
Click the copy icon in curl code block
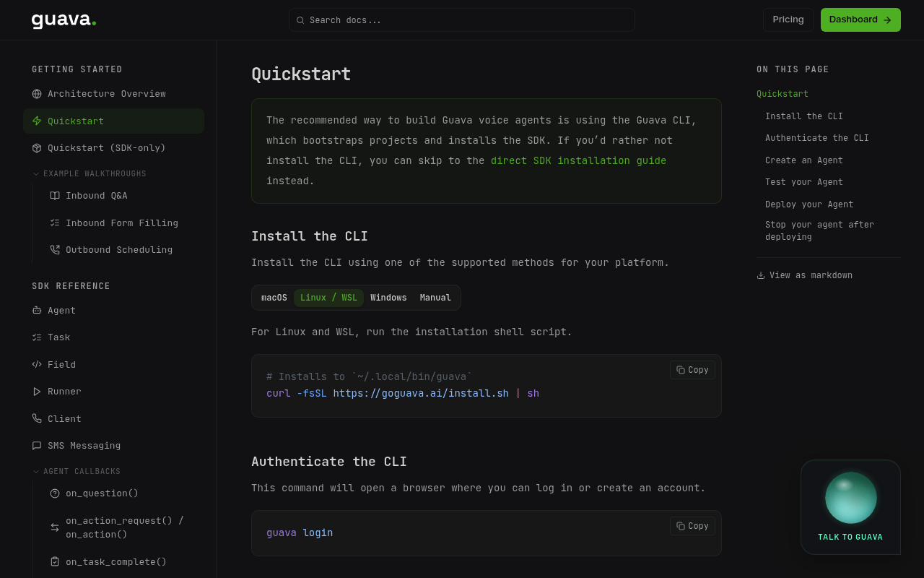tap(681, 370)
